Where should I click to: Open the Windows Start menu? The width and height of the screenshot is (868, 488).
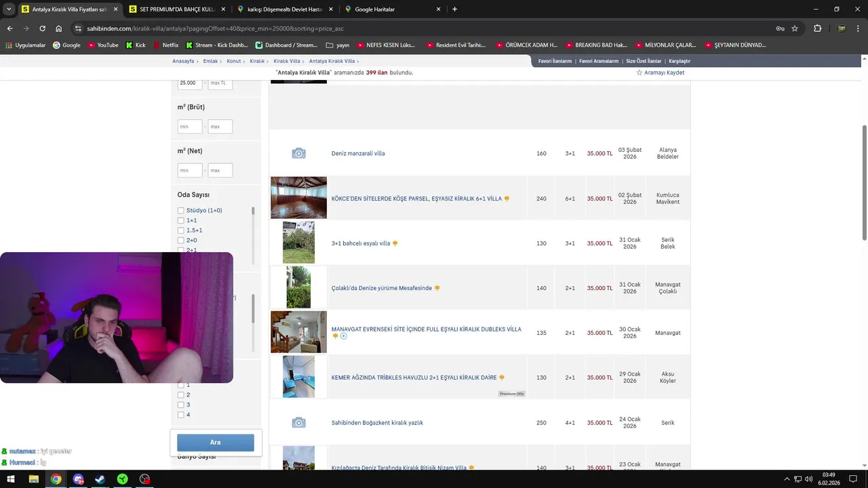click(x=11, y=479)
